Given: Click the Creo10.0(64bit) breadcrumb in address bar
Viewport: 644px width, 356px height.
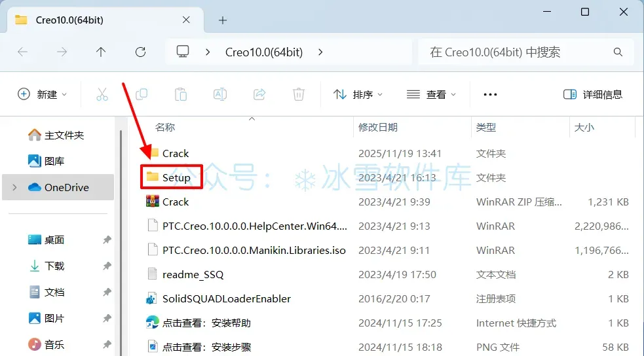Looking at the screenshot, I should click(264, 52).
